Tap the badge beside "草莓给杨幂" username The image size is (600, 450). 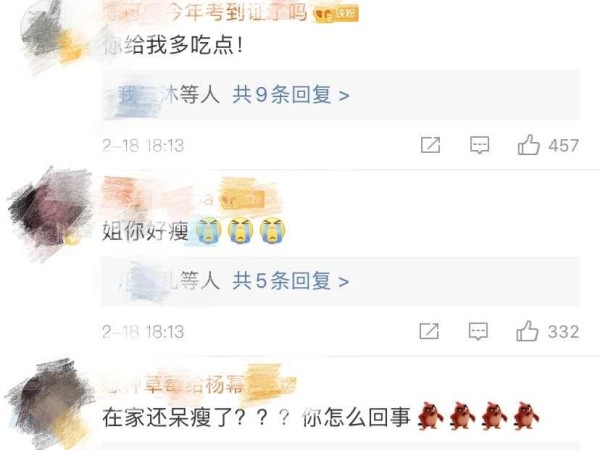pyautogui.click(x=272, y=384)
